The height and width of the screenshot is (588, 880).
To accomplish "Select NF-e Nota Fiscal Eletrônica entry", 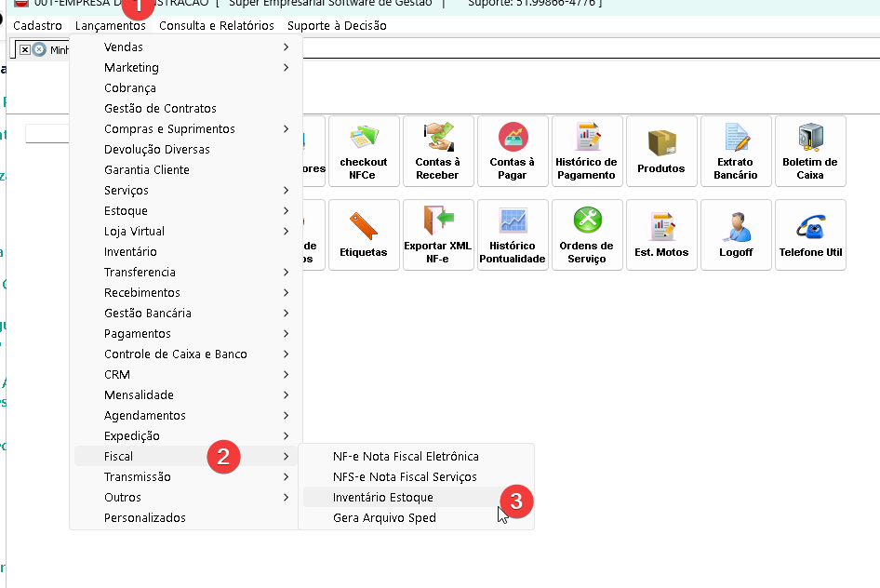I will (x=406, y=457).
